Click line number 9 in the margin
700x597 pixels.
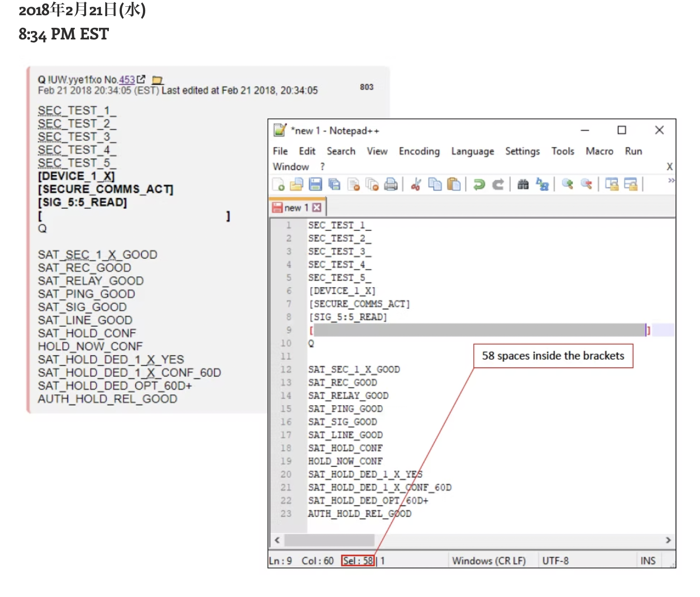tap(289, 330)
